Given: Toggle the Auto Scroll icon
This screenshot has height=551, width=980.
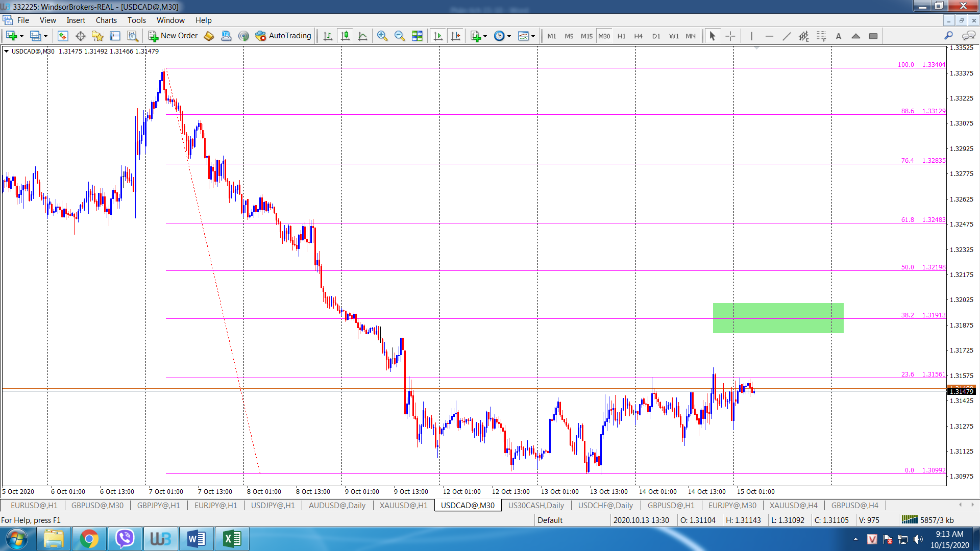Looking at the screenshot, I should pos(438,36).
